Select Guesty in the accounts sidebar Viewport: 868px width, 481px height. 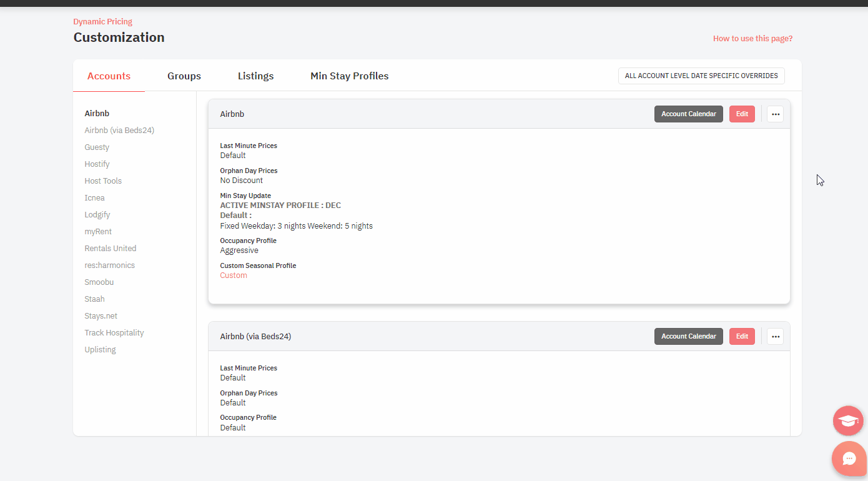pyautogui.click(x=97, y=147)
